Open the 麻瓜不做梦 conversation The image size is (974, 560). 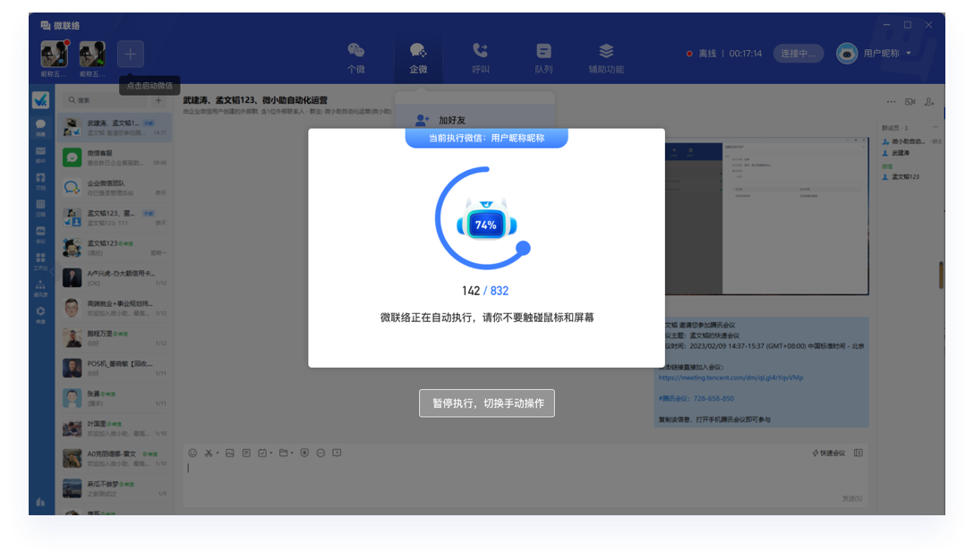tap(115, 488)
